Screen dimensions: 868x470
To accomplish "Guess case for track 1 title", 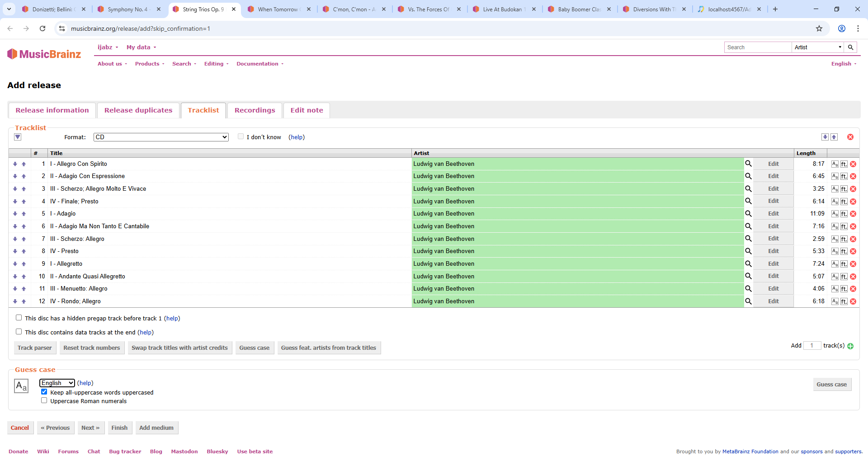I will coord(835,164).
